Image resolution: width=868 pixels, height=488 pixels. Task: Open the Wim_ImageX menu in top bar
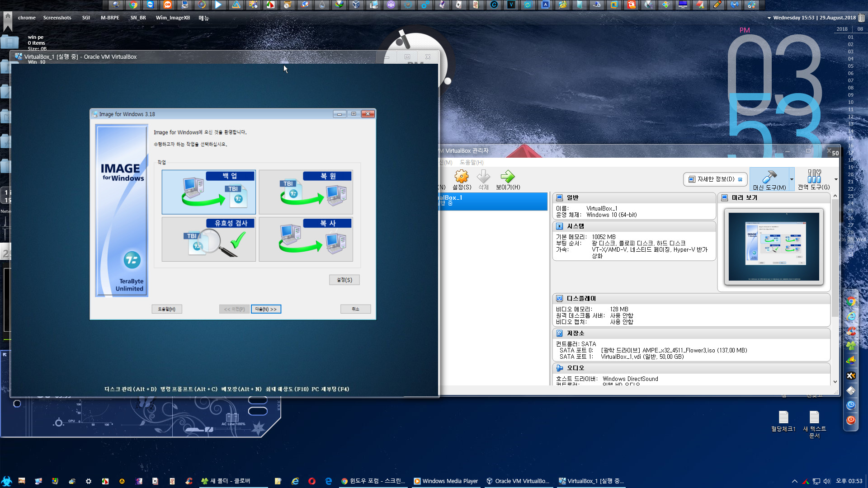click(173, 18)
